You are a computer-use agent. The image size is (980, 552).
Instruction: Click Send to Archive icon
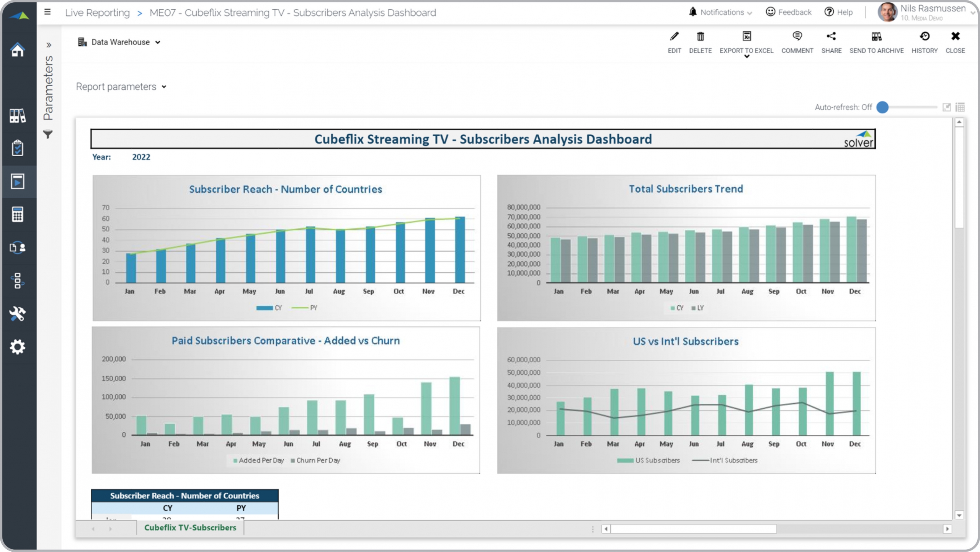tap(876, 37)
